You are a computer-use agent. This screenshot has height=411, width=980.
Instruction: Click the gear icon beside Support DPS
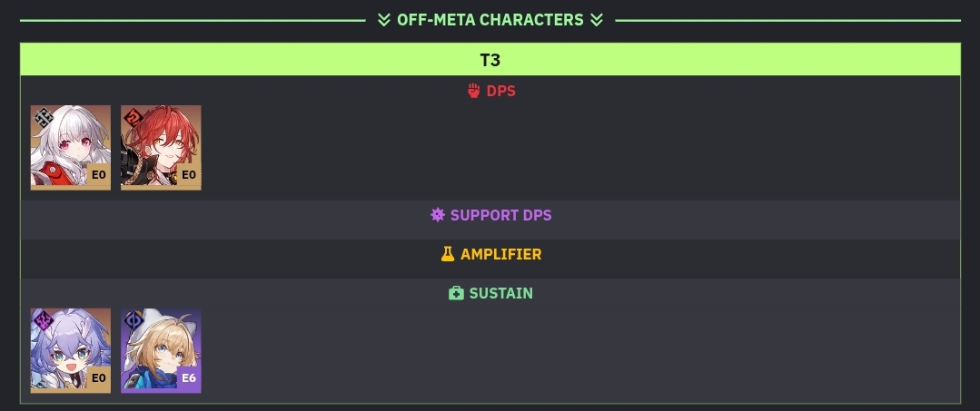point(438,215)
